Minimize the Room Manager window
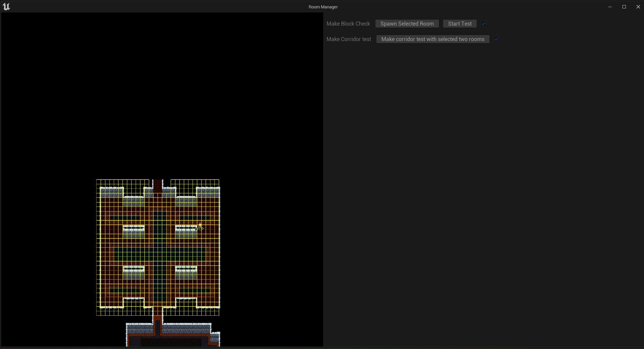Screen dimensions: 644x349 (x=610, y=7)
